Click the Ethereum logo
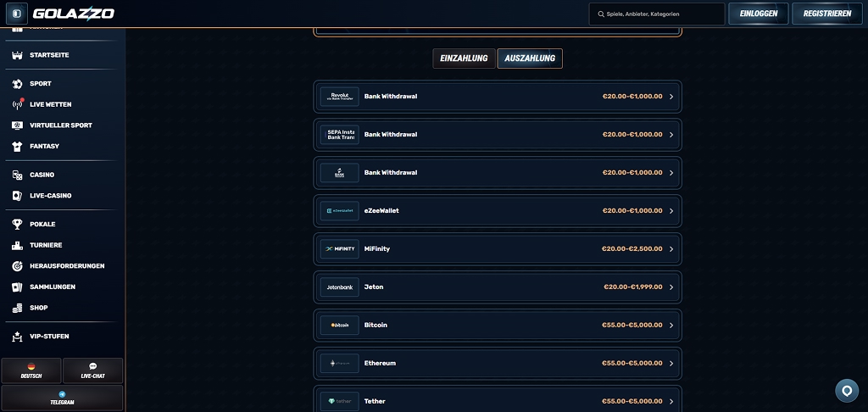This screenshot has width=868, height=412. click(x=339, y=364)
